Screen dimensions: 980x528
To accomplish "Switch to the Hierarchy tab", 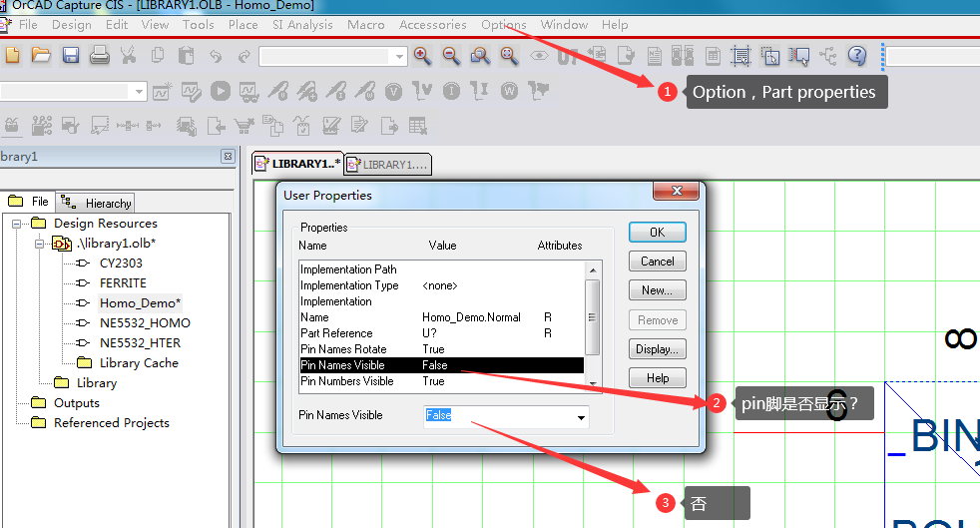I will click(x=96, y=203).
